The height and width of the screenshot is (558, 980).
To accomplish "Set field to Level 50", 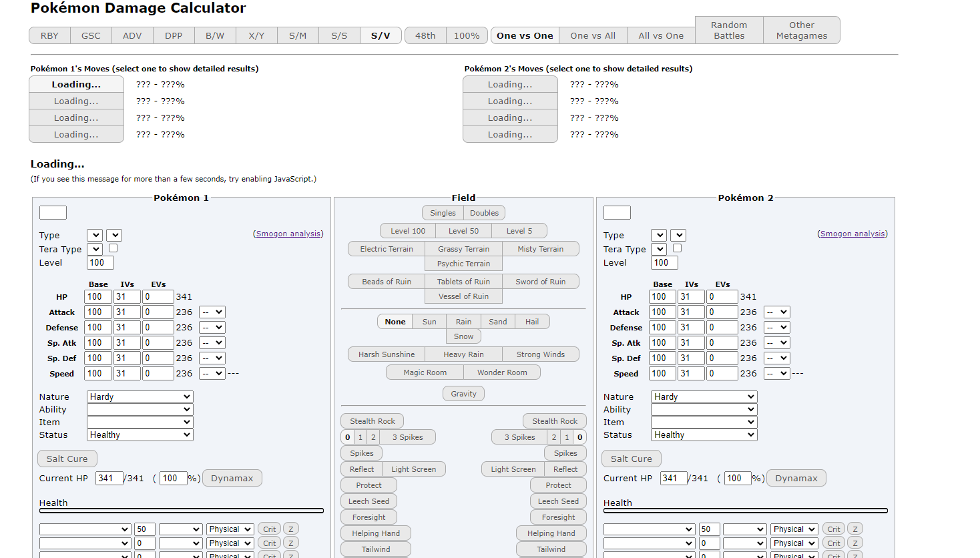I will point(463,231).
